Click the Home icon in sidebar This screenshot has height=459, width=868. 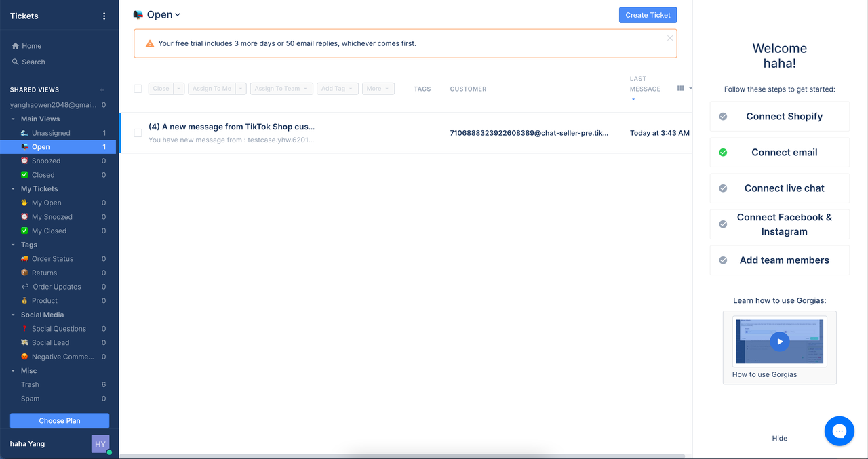click(15, 46)
